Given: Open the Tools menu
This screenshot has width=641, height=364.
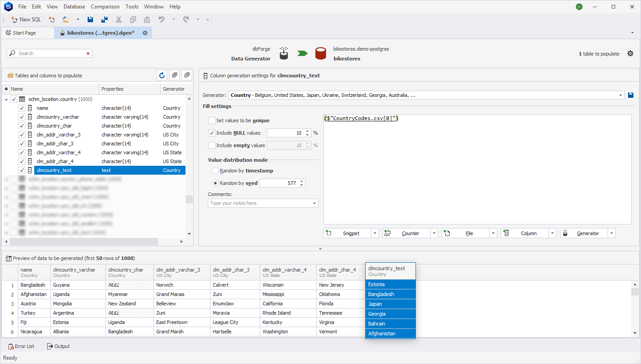Looking at the screenshot, I should 132,7.
